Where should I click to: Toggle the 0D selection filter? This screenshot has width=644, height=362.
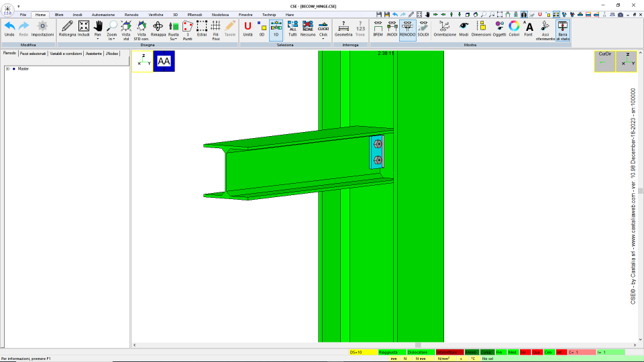click(262, 29)
